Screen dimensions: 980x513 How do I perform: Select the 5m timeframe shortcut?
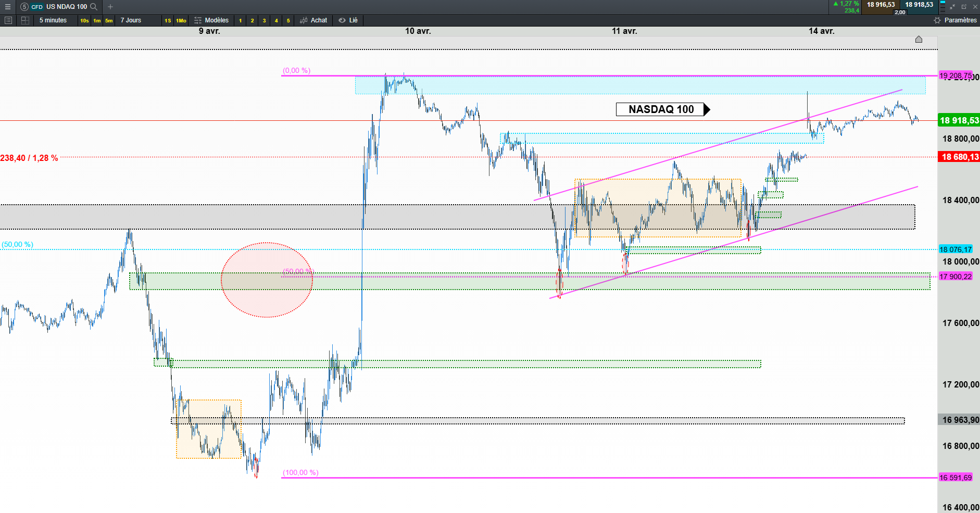(x=109, y=21)
